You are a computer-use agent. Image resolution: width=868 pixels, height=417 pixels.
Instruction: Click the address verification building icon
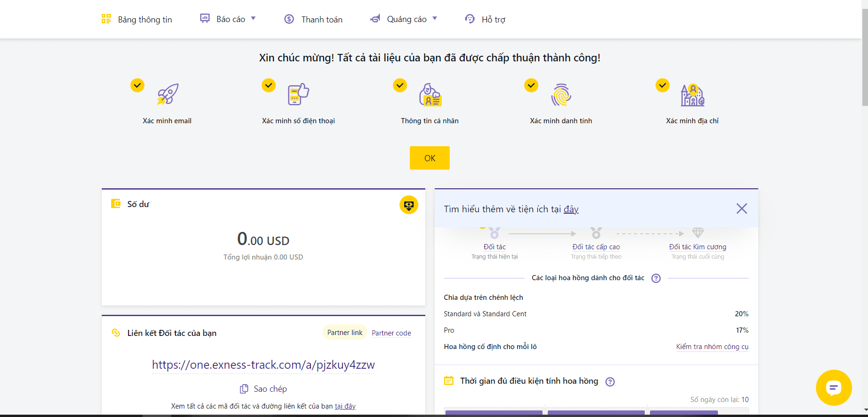693,95
